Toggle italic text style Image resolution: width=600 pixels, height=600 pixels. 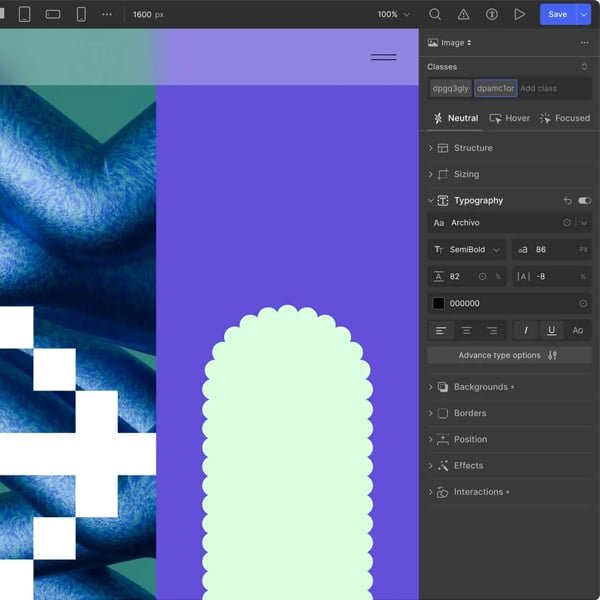point(525,331)
